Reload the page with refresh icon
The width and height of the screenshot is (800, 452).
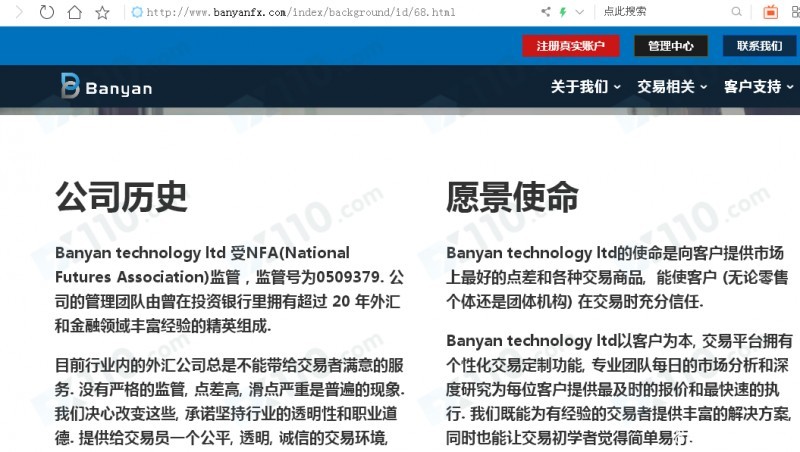(x=46, y=12)
